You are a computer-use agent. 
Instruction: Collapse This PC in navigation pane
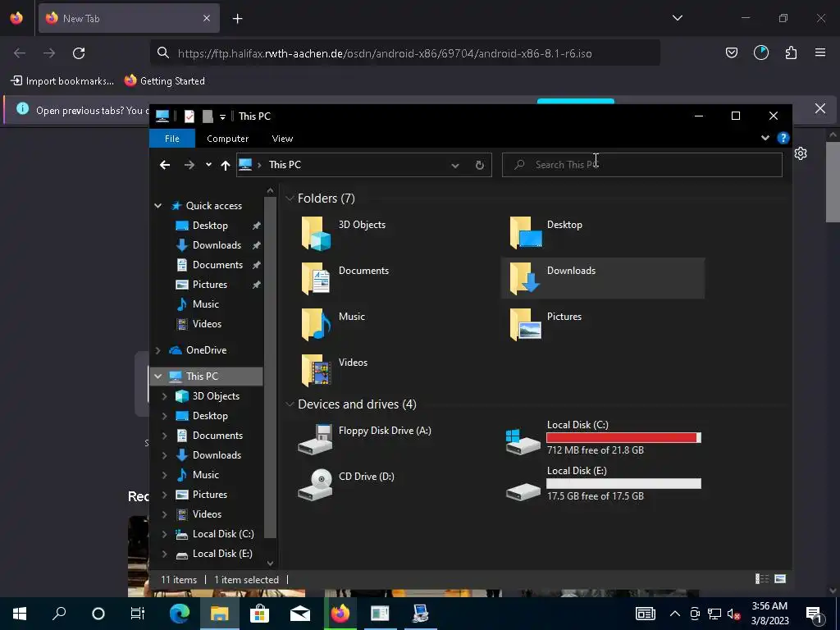(158, 377)
